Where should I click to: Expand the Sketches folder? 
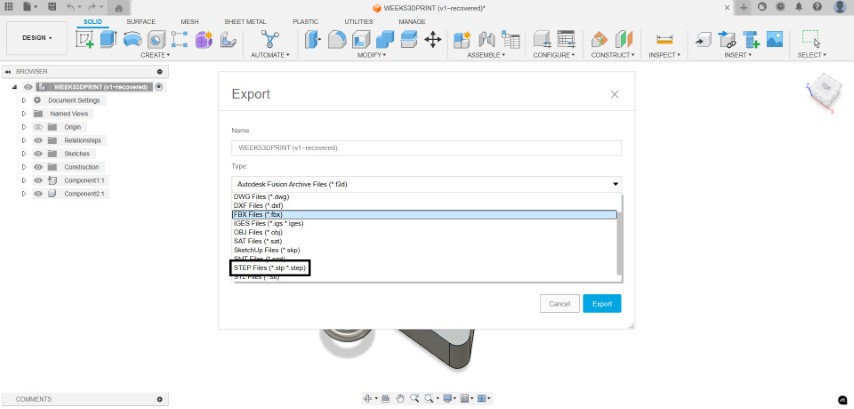pos(24,154)
